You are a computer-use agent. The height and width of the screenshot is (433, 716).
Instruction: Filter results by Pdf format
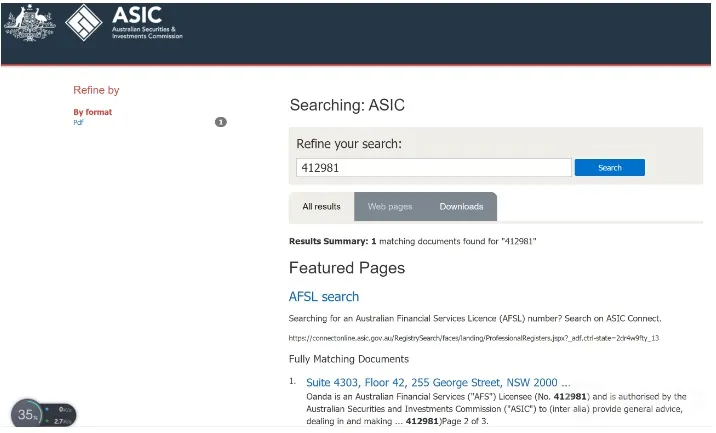[x=78, y=122]
